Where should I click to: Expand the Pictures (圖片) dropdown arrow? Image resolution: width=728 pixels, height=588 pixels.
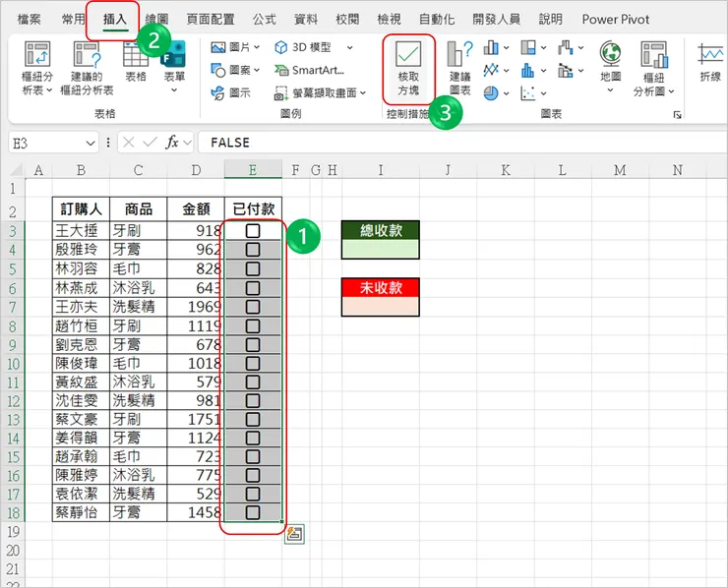pyautogui.click(x=257, y=47)
